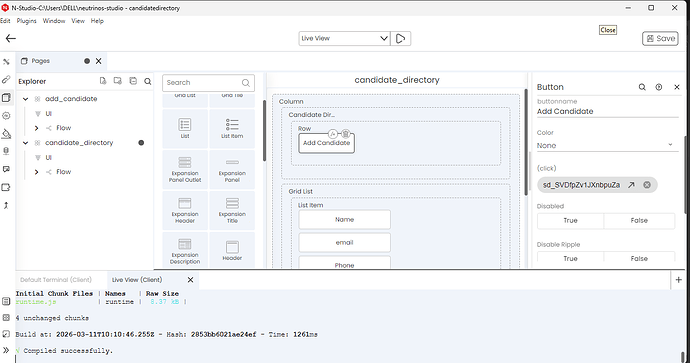Viewport: 690px width, 363px height.
Task: Expand the bottom-left double chevron icon
Action: tap(6, 350)
